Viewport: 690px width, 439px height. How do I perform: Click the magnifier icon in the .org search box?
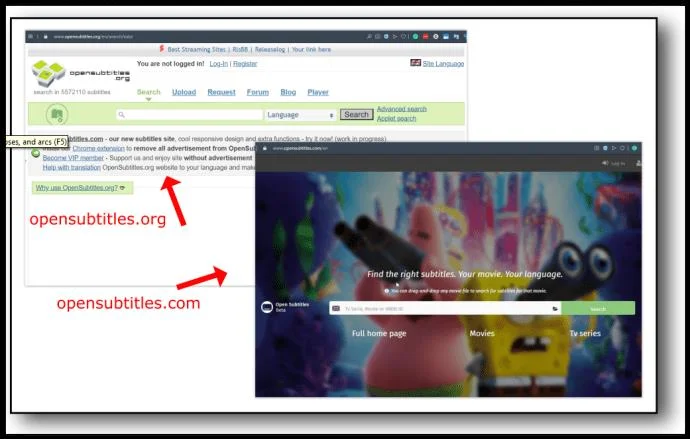[x=122, y=115]
